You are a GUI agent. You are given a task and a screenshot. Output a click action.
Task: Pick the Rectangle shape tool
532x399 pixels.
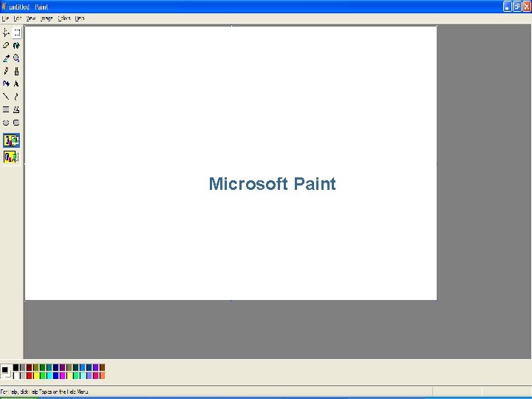(6, 109)
